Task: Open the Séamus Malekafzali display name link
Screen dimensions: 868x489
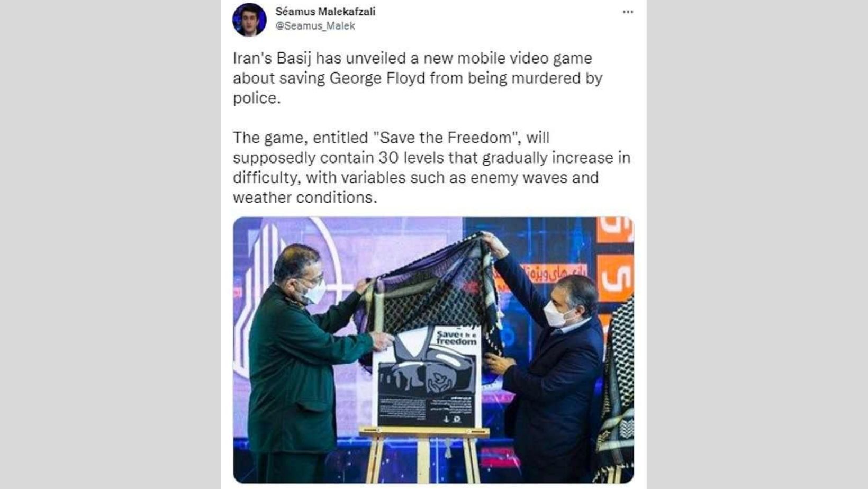Action: tap(325, 11)
